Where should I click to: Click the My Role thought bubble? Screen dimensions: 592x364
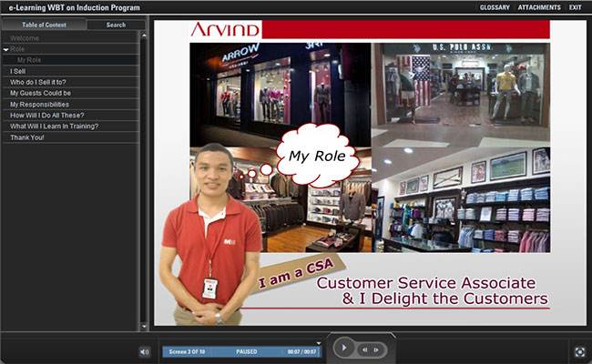317,155
